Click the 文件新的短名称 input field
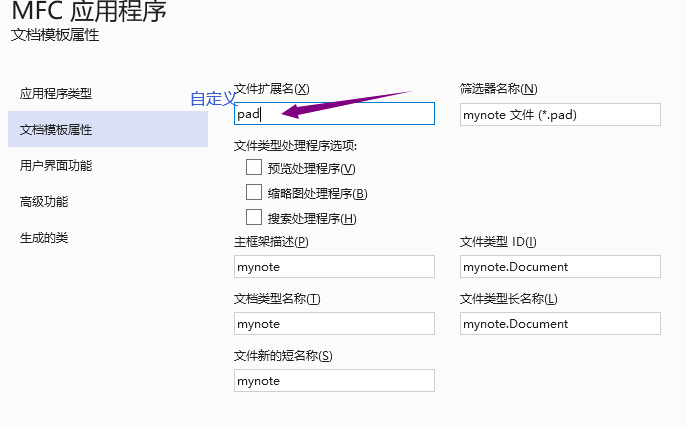The width and height of the screenshot is (686, 426). point(334,381)
